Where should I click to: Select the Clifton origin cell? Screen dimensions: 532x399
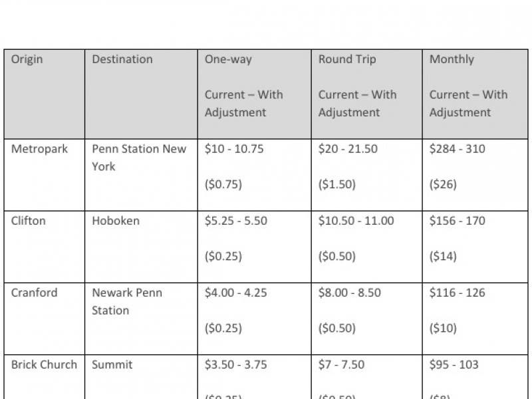point(29,221)
